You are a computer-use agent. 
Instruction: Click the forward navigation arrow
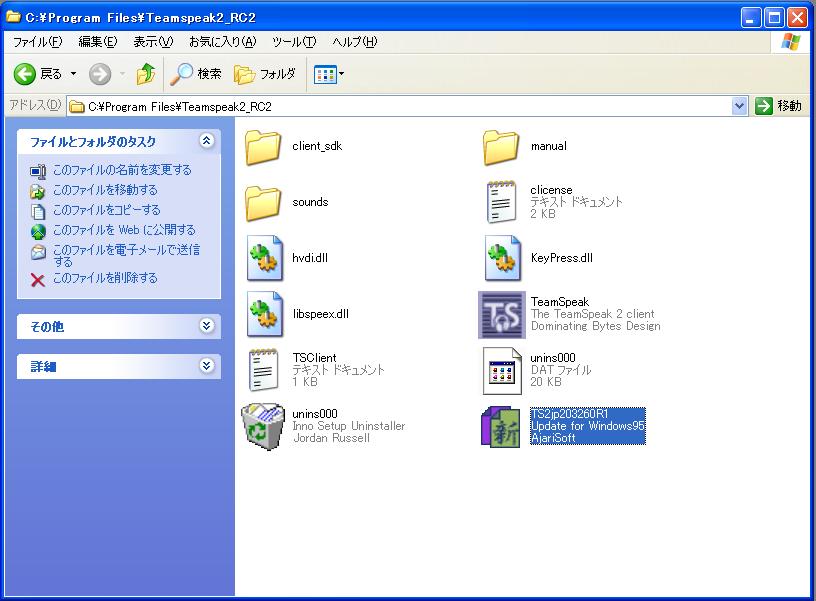[x=99, y=74]
